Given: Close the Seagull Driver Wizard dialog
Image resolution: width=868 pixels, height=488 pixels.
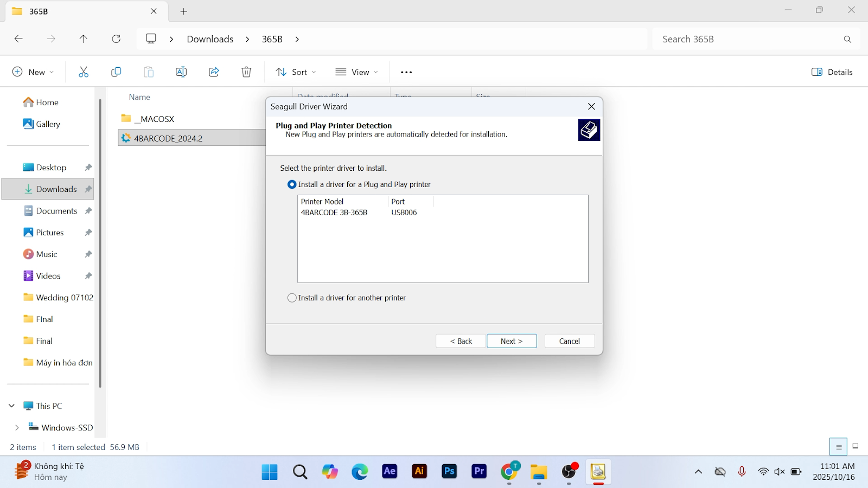Looking at the screenshot, I should tap(591, 107).
